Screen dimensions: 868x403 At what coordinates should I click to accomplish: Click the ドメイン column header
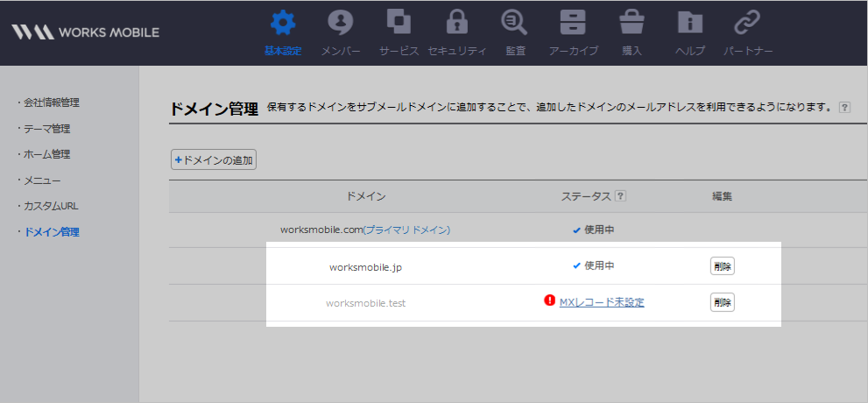[x=366, y=196]
